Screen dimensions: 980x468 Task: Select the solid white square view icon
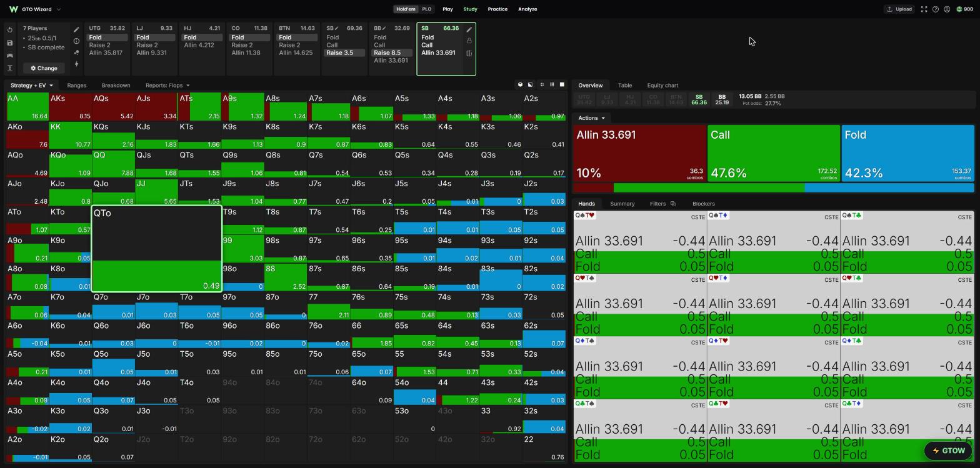point(562,85)
